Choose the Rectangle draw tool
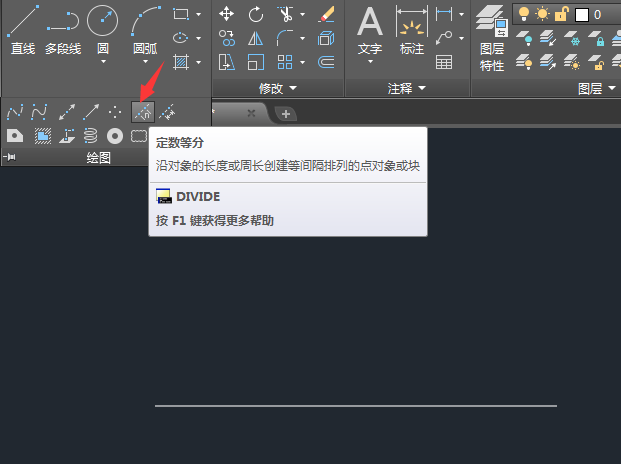 181,14
